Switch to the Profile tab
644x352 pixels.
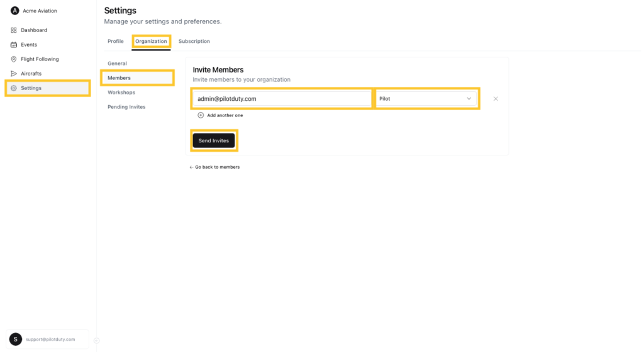116,41
